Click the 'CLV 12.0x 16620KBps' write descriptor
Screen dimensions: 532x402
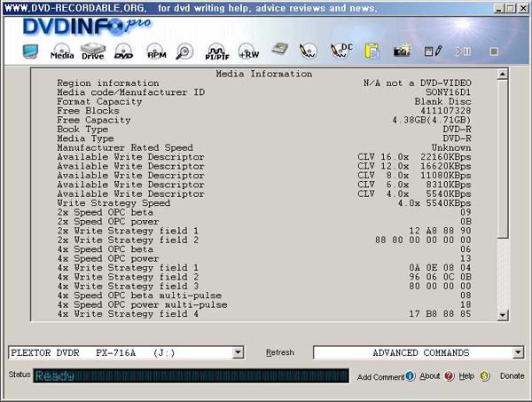(414, 166)
